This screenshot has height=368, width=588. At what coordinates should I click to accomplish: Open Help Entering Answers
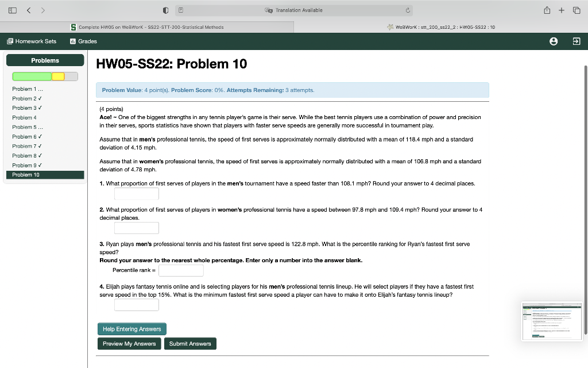click(131, 329)
